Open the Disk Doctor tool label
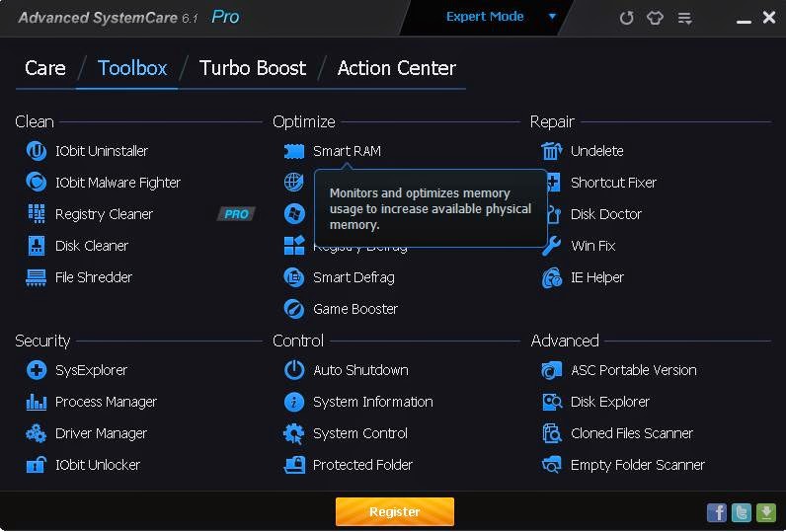786x532 pixels. pyautogui.click(x=606, y=214)
